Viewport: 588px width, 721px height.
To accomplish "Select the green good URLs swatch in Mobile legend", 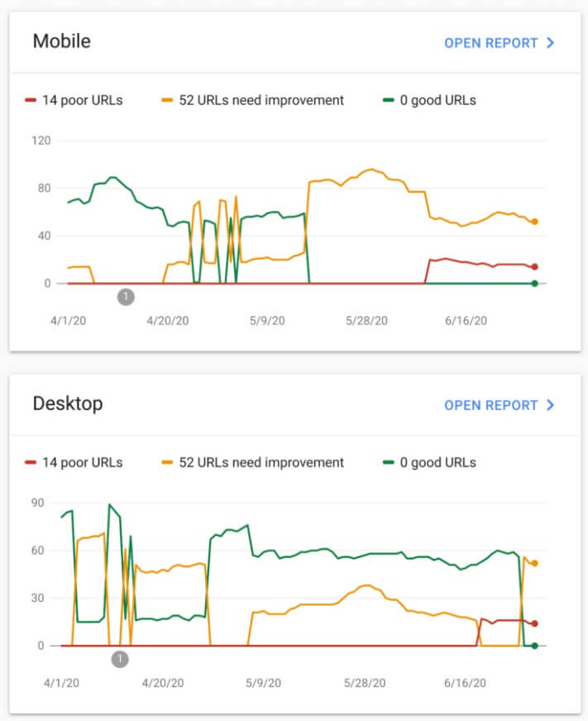I will coord(389,100).
